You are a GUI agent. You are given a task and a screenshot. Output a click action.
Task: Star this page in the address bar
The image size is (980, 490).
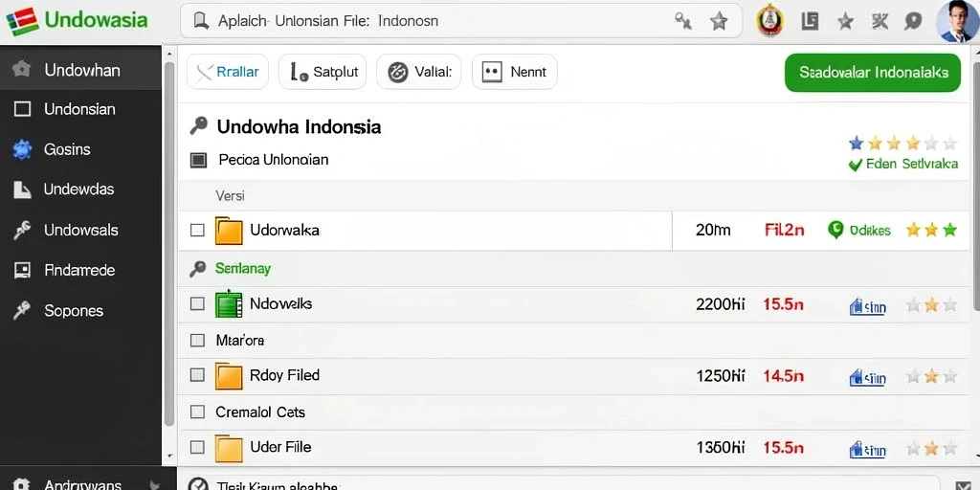pyautogui.click(x=720, y=22)
